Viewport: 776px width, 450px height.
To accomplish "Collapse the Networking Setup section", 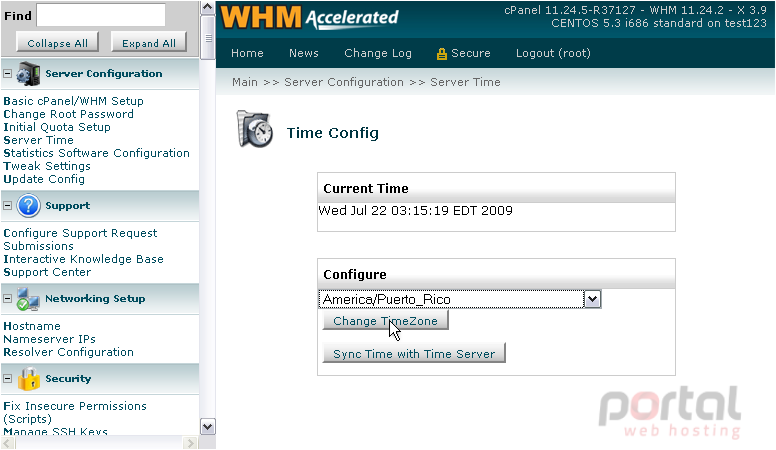I will pos(7,299).
